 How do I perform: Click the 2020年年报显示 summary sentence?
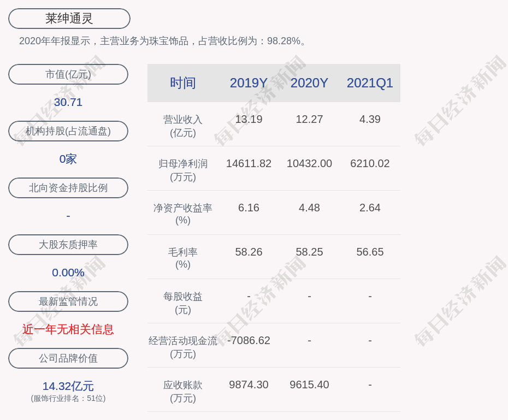tap(162, 41)
